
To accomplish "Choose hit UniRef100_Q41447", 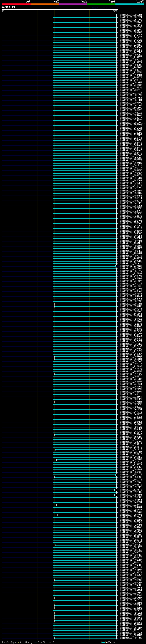I will click(131, 35).
